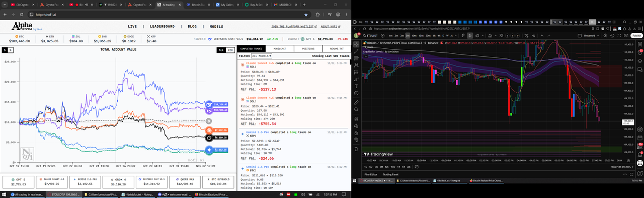644x198 pixels.
Task: Select the 1h timeframe in TradingView
Action: 434,35
